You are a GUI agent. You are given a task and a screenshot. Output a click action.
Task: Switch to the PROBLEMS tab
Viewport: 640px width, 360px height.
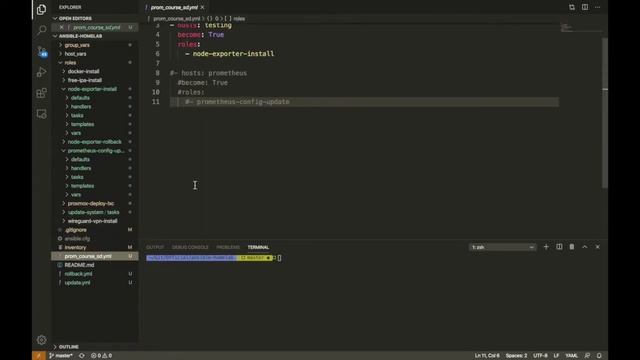228,247
